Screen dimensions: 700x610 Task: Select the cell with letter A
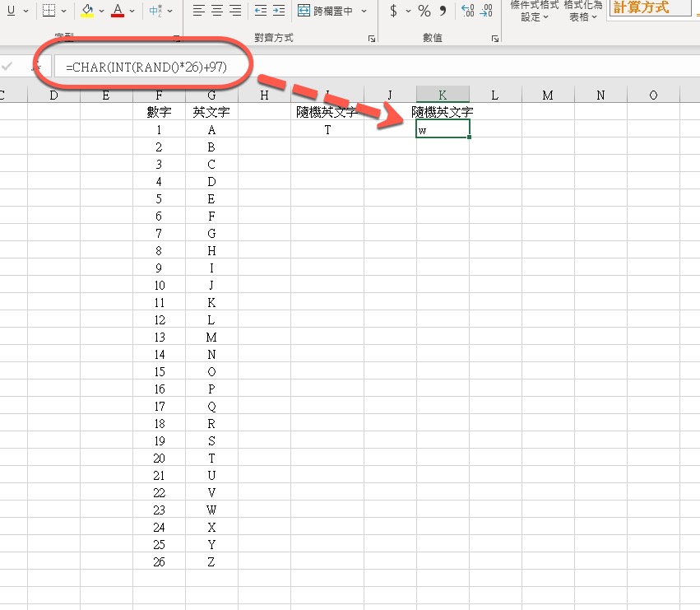[x=211, y=129]
